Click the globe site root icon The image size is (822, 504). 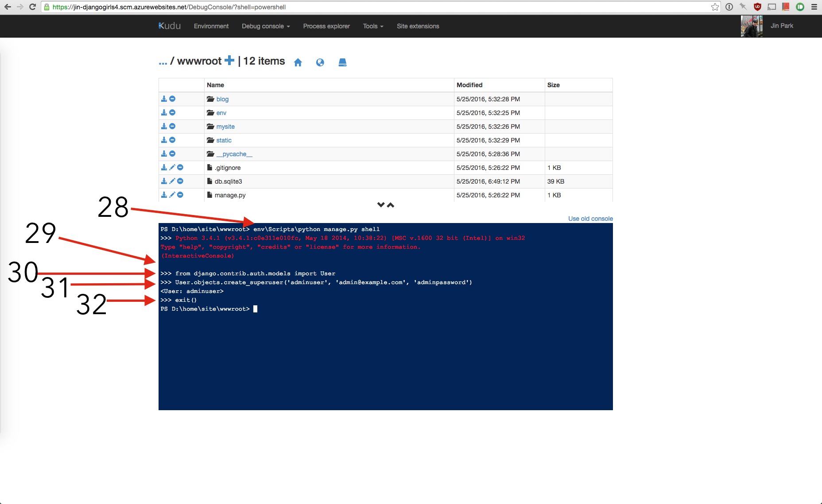click(320, 62)
